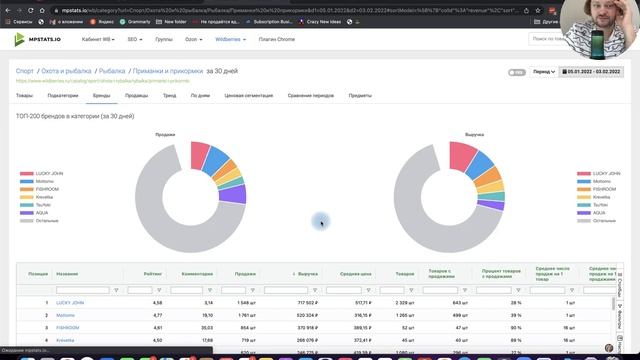Click the filter funnel for Процент товаров column
Image resolution: width=640 pixels, height=360 pixels.
pos(518,290)
